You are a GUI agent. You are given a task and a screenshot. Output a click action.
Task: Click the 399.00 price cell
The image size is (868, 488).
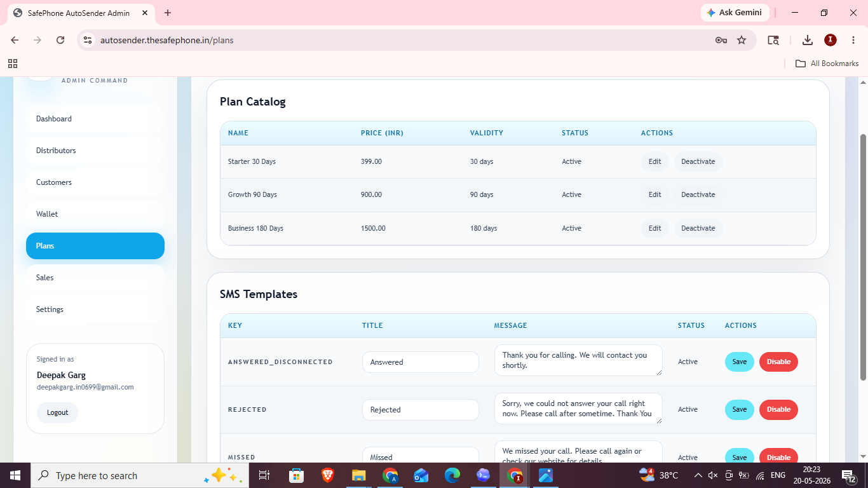[x=371, y=161]
